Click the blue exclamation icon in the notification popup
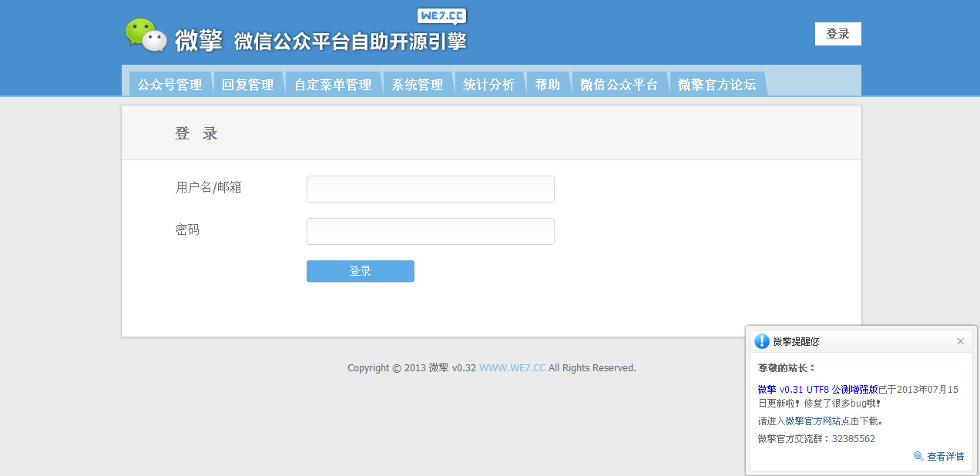Viewport: 980px width, 476px height. click(x=763, y=340)
